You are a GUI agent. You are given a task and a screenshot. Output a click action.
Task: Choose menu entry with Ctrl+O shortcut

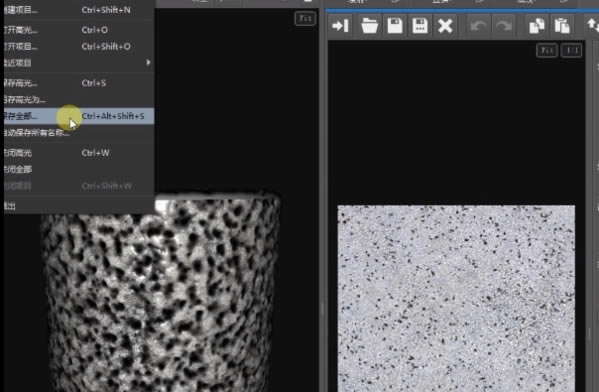click(79, 30)
